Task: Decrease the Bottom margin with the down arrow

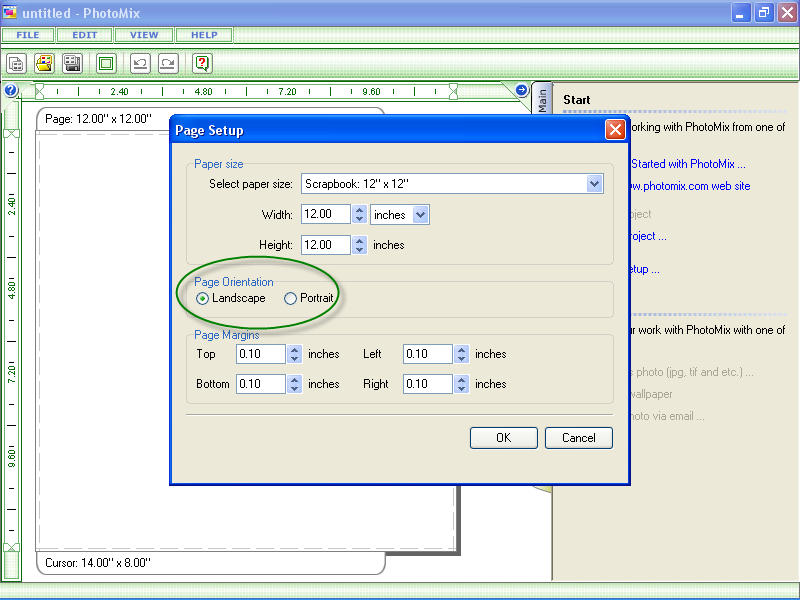Action: click(294, 389)
